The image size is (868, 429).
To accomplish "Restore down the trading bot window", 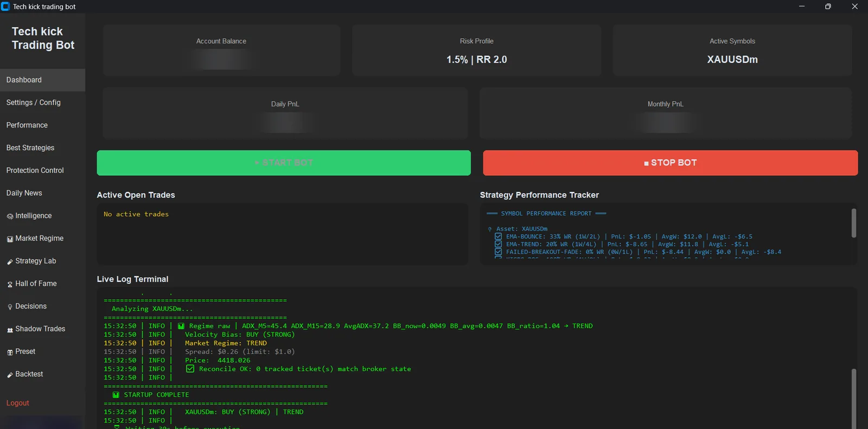I will coord(828,7).
